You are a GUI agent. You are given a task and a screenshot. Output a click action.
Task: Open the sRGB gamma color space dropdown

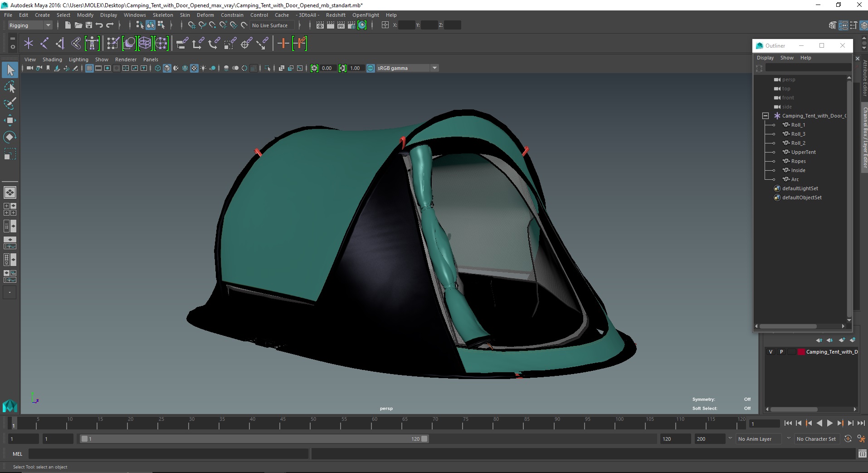tap(434, 68)
